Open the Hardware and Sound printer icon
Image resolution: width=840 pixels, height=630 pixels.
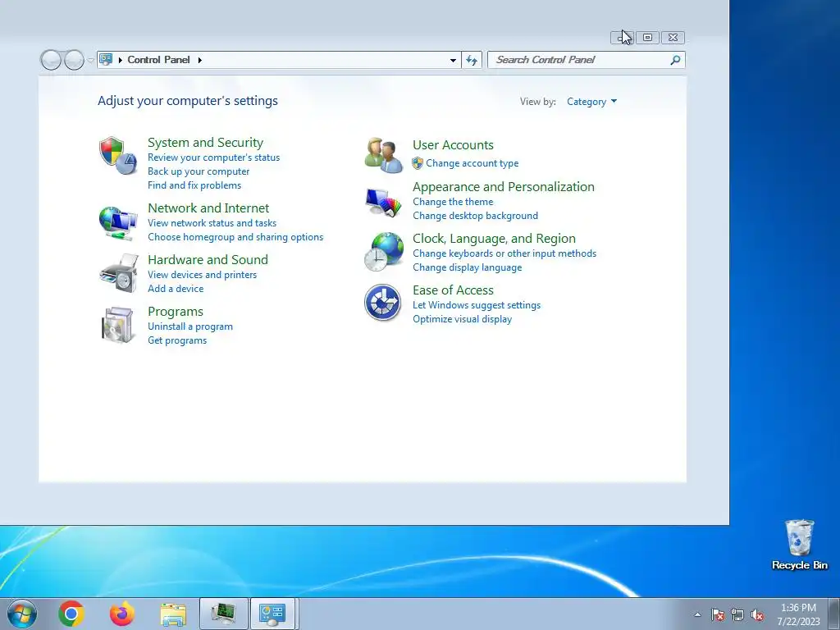click(119, 273)
